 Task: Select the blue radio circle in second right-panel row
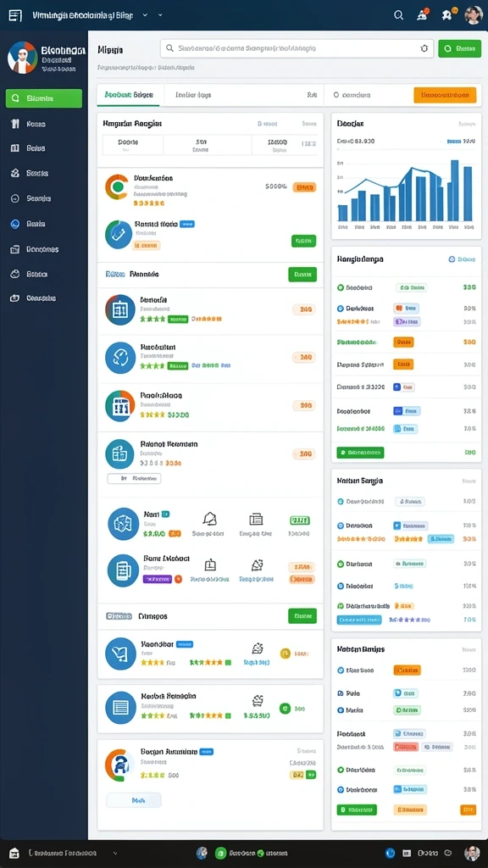coord(341,309)
